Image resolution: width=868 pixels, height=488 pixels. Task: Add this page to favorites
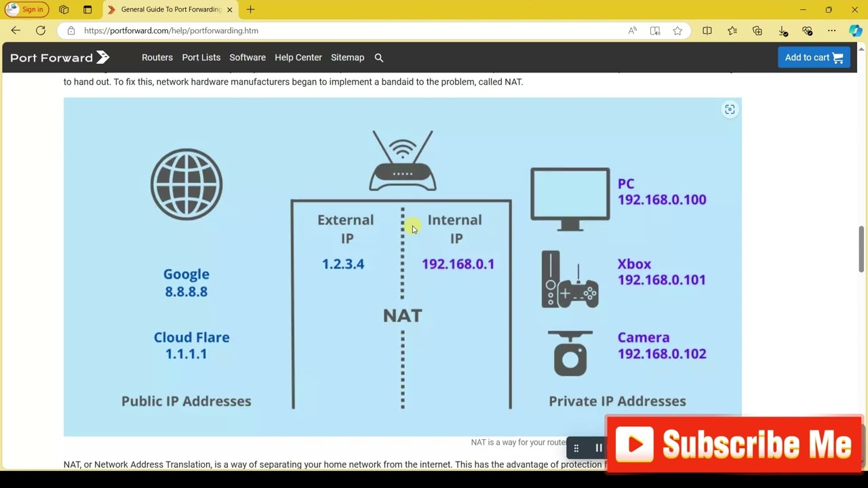(x=677, y=30)
